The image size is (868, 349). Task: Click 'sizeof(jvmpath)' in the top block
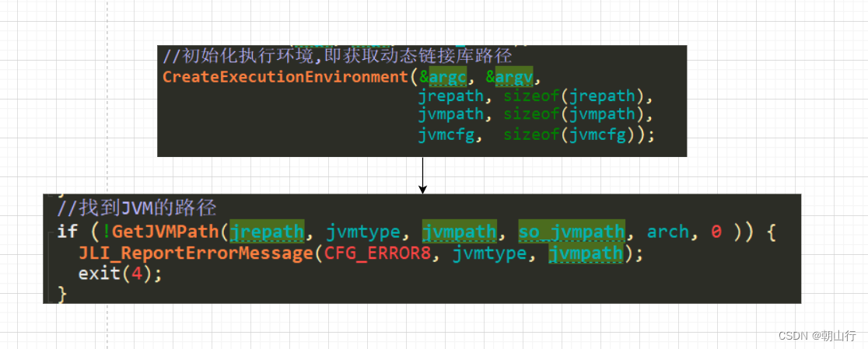pos(575,114)
